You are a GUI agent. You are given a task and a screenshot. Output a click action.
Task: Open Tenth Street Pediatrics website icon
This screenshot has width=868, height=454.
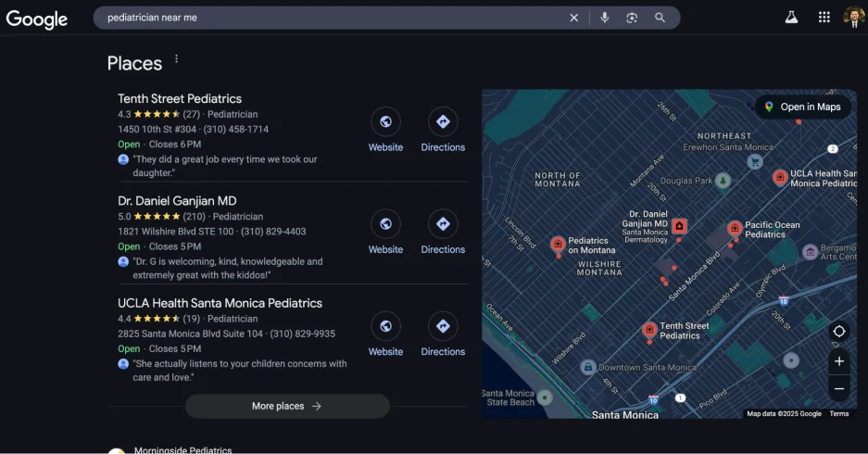pyautogui.click(x=386, y=121)
